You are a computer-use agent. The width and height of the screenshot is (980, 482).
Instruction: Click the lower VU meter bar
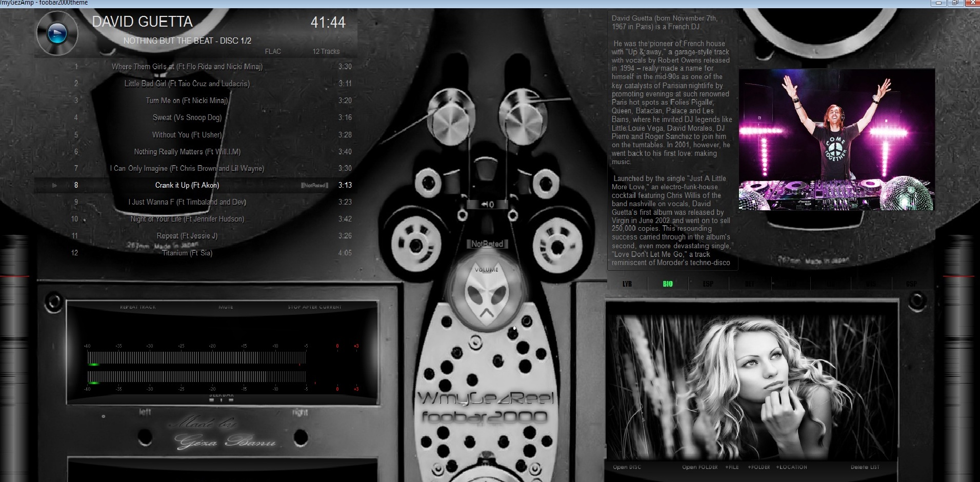coord(196,377)
